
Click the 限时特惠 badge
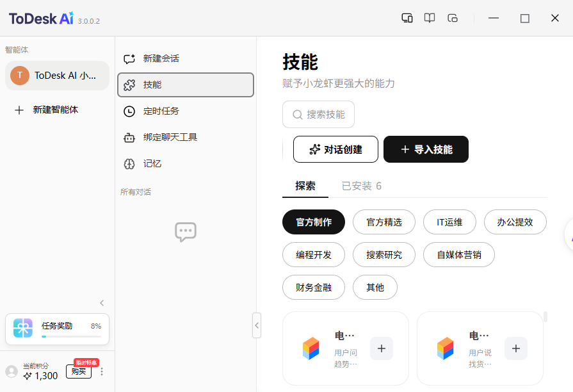tap(86, 363)
